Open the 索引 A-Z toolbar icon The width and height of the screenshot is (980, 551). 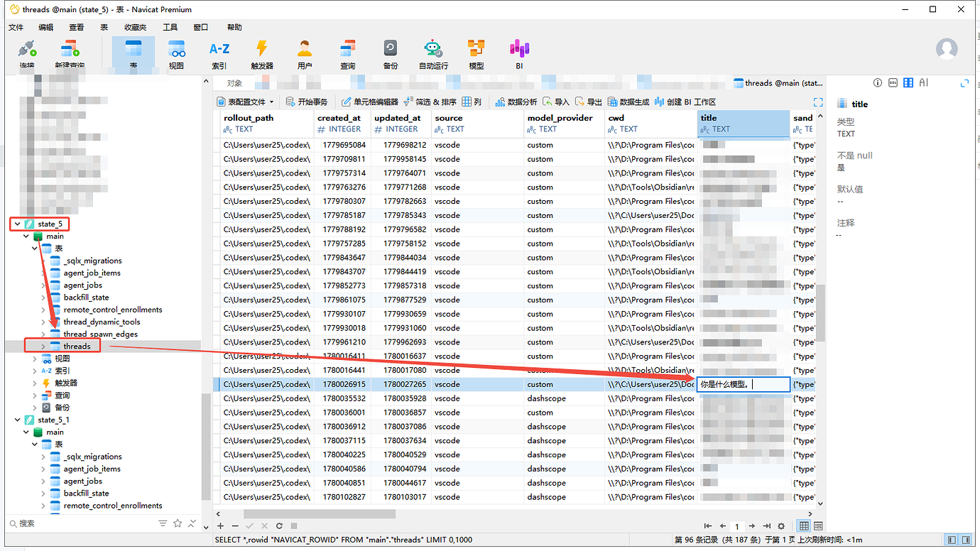219,54
